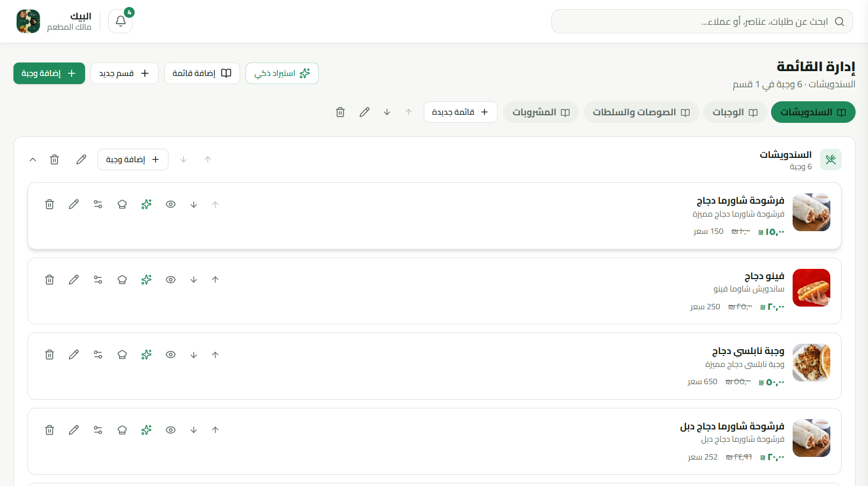This screenshot has height=486, width=868.
Task: Click AI sparkle icon for فينو دجاج
Action: (146, 280)
